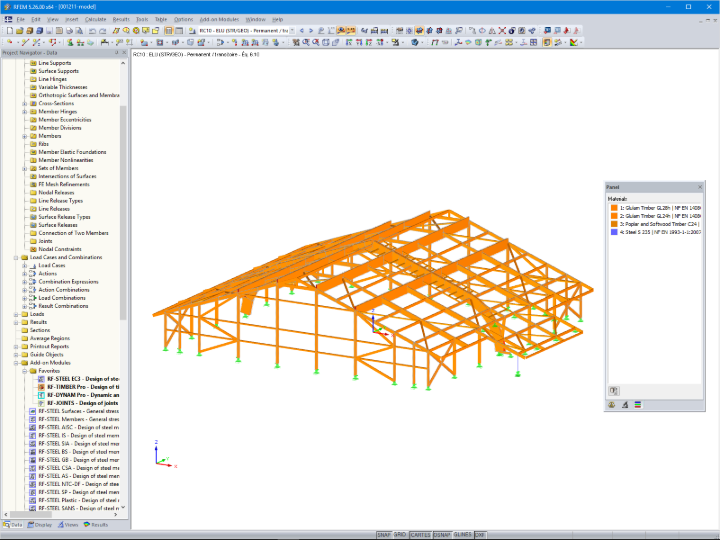Go to next load case arrow

311,31
